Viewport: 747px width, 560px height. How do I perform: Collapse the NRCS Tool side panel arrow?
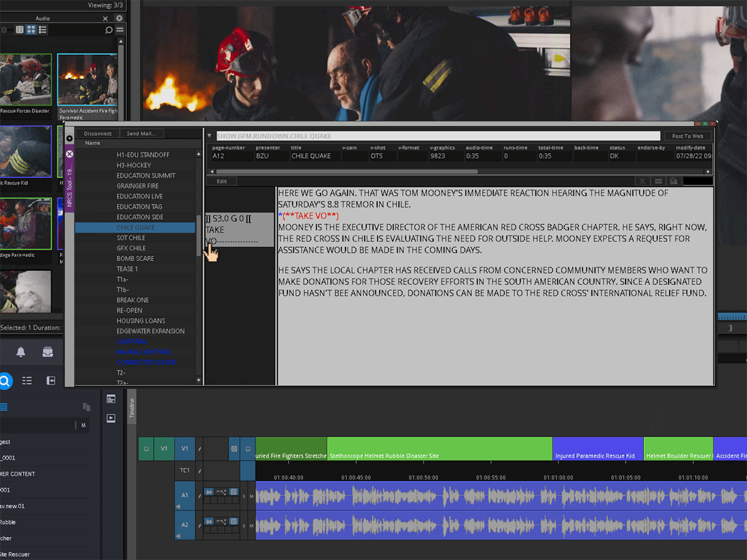click(x=69, y=138)
